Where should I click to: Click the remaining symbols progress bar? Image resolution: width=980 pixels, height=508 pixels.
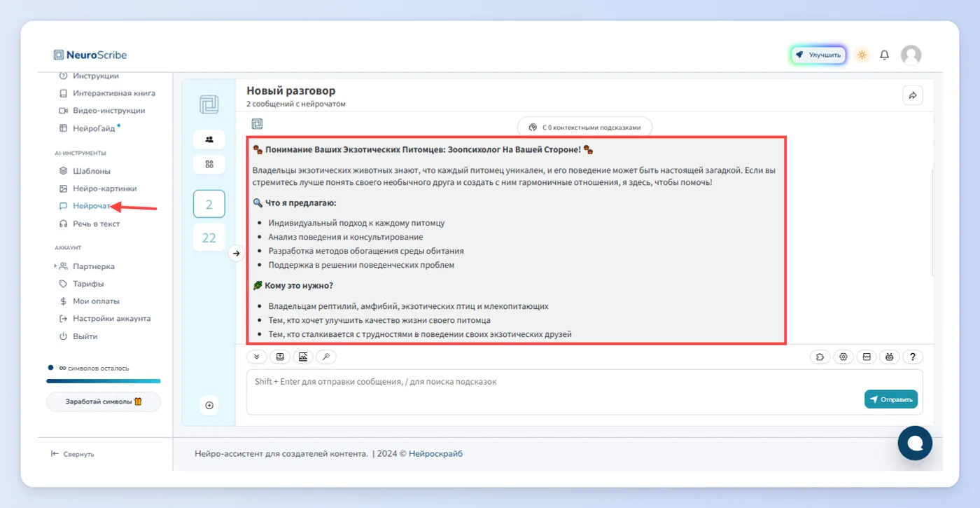pos(104,381)
